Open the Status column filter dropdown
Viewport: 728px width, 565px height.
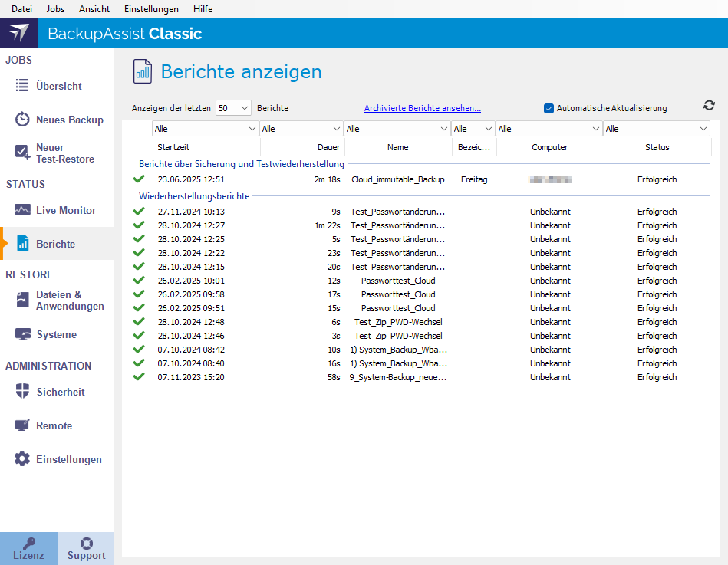(703, 129)
